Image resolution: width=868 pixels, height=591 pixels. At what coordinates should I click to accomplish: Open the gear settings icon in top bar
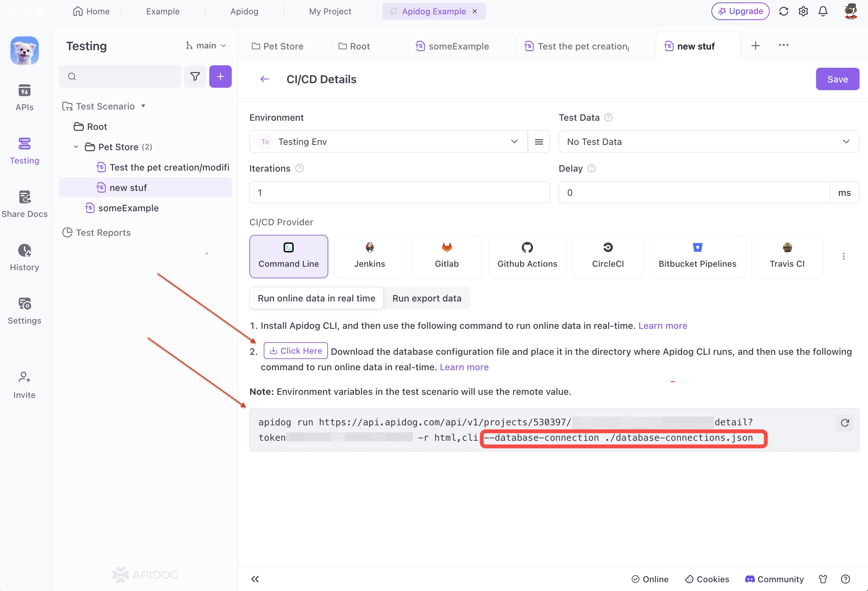(803, 11)
